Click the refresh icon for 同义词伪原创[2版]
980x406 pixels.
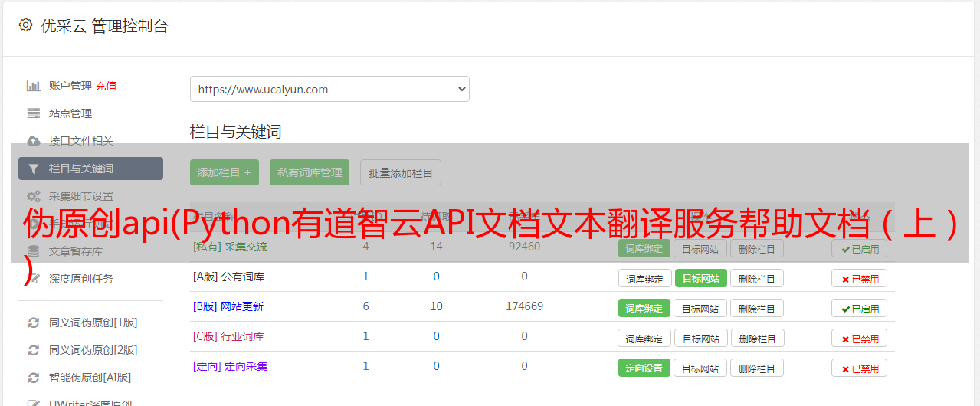[x=33, y=350]
